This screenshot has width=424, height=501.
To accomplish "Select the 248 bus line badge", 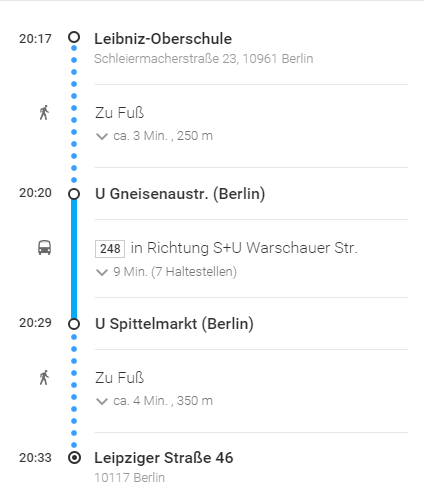I will pyautogui.click(x=110, y=249).
